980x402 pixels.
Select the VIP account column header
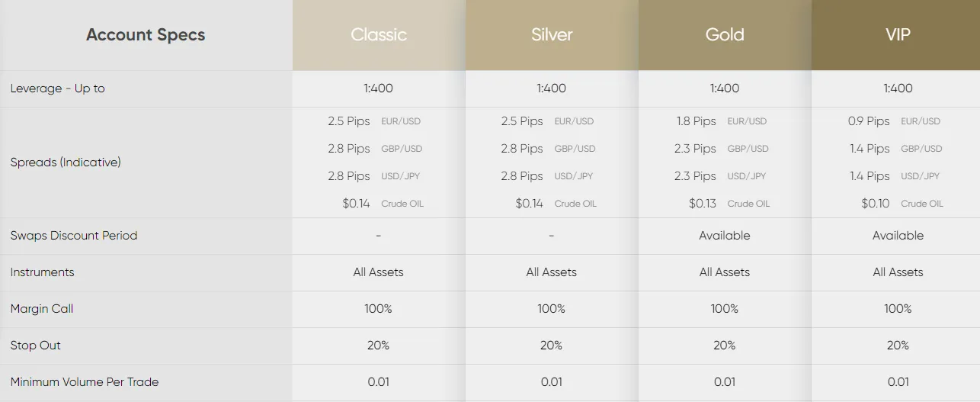coord(896,35)
